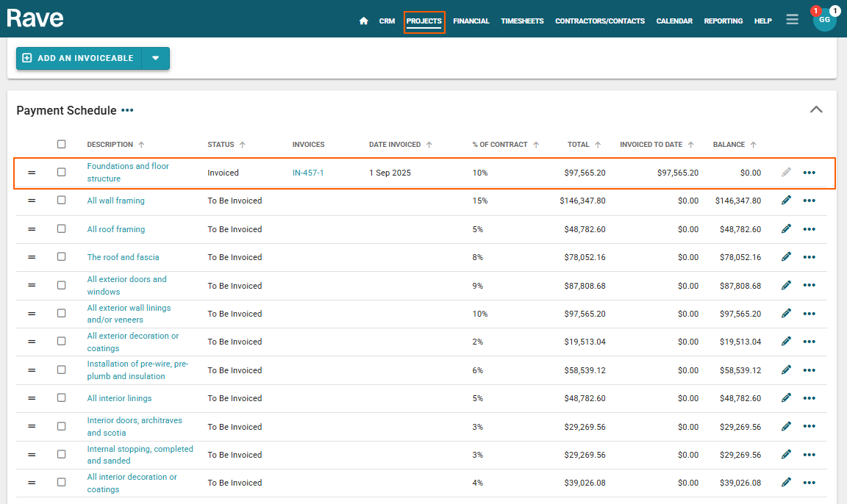Check Foundations and floor structure checkbox

pyautogui.click(x=62, y=172)
